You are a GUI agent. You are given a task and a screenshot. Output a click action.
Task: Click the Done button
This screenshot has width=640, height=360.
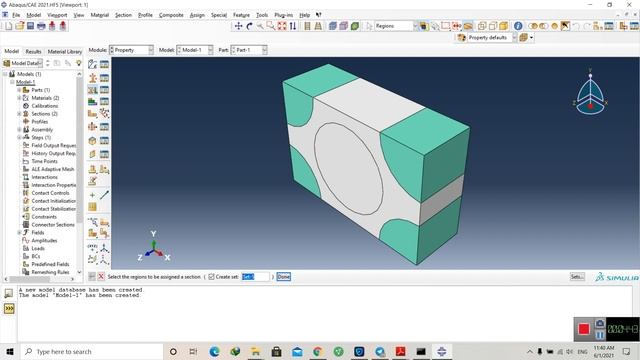click(284, 277)
